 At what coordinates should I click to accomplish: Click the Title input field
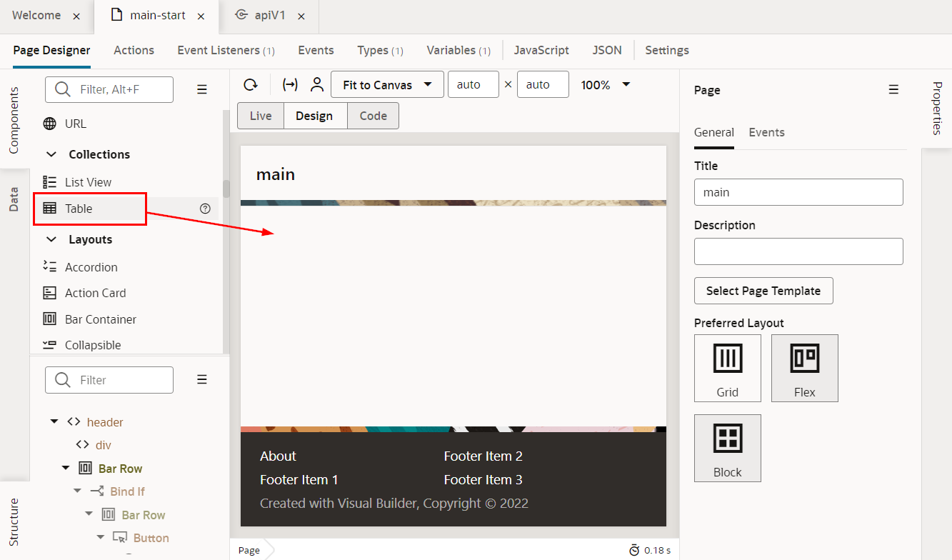click(x=798, y=192)
